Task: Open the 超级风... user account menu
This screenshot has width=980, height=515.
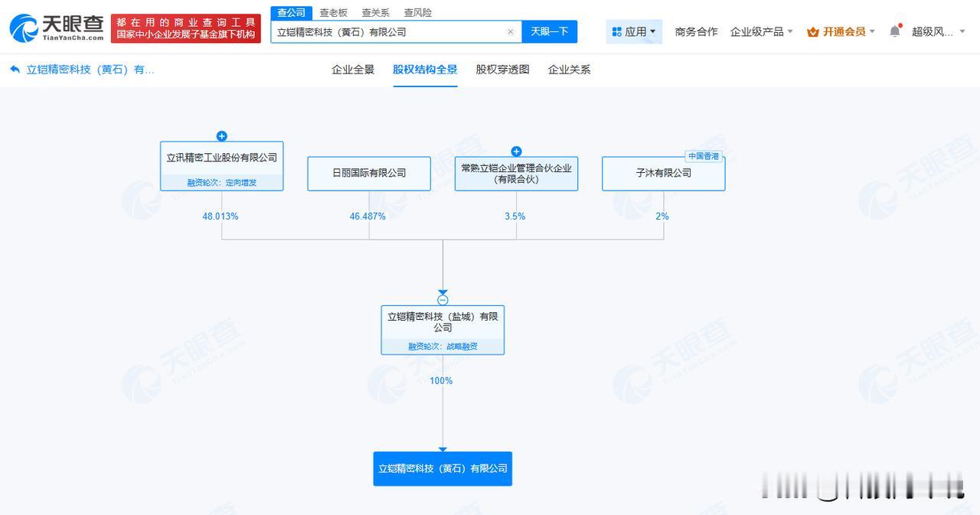Action: 939,31
